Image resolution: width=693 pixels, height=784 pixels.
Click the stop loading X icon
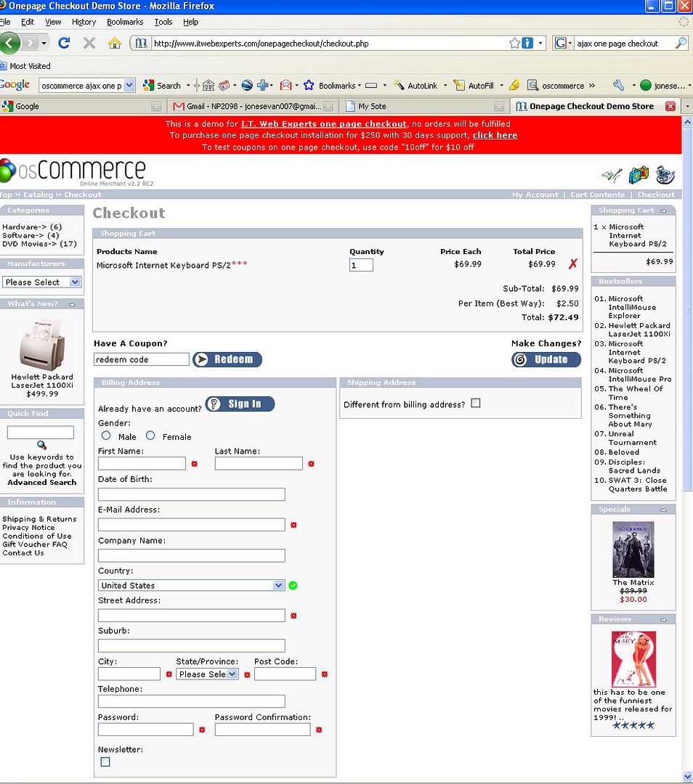tap(89, 43)
